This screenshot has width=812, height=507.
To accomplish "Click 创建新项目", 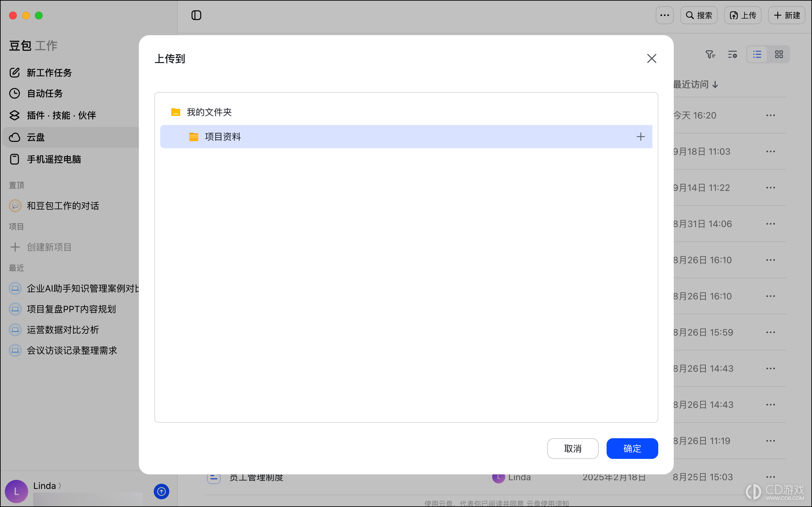I will [x=41, y=247].
